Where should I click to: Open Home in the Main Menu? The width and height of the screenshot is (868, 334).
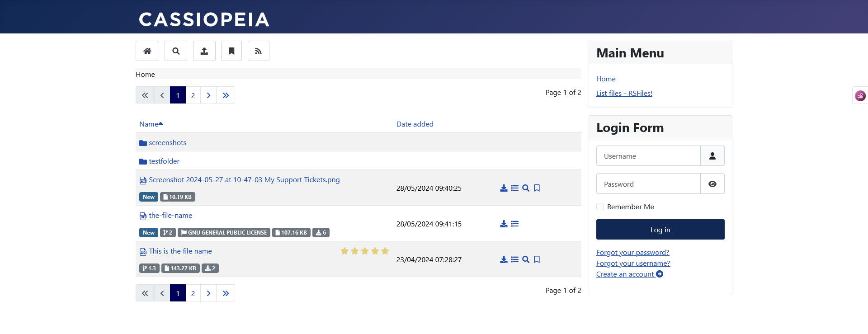tap(606, 79)
